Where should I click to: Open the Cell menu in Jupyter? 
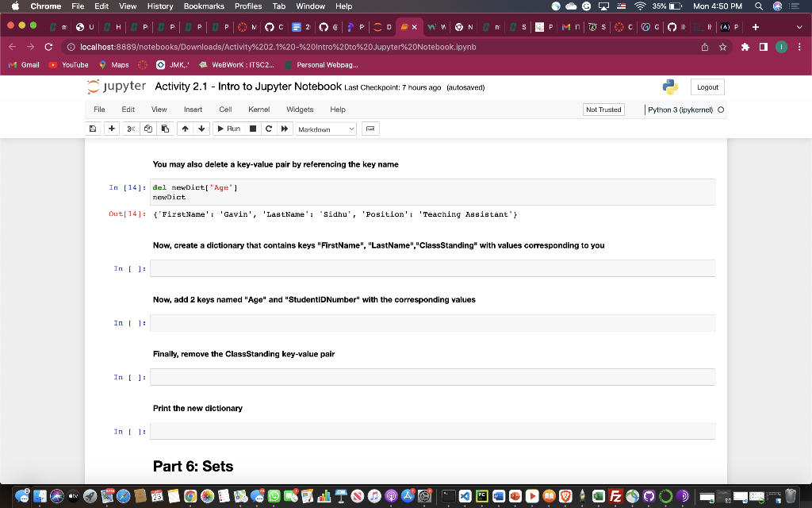coord(225,110)
